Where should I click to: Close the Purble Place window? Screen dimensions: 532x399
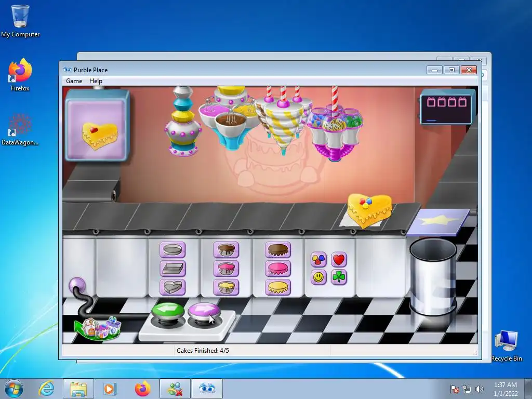tap(469, 70)
